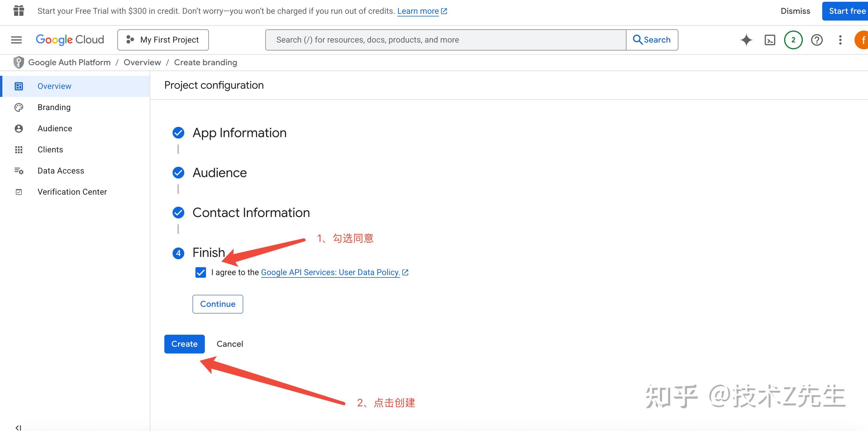Open the navigation hamburger menu

(x=16, y=39)
